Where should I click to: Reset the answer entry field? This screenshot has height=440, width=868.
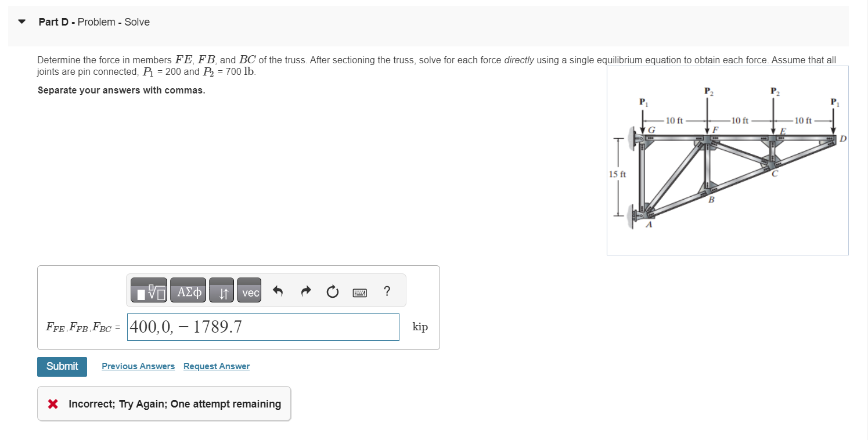pyautogui.click(x=332, y=291)
